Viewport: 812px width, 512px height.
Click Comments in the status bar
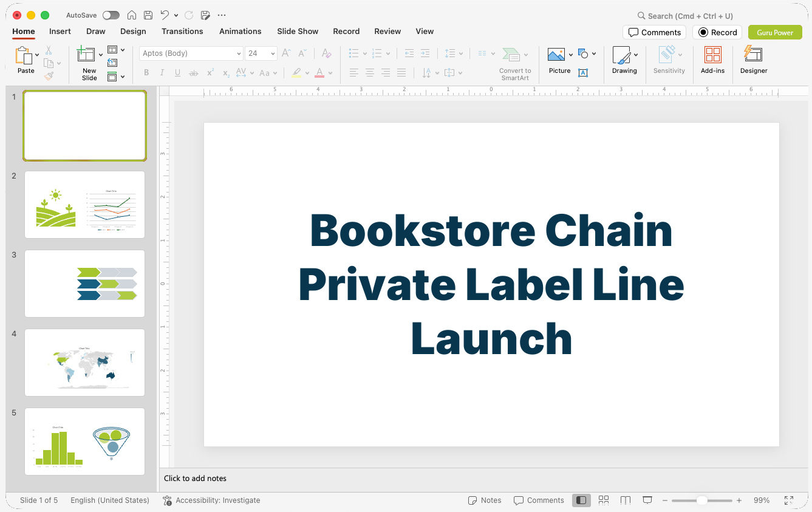[x=539, y=500]
